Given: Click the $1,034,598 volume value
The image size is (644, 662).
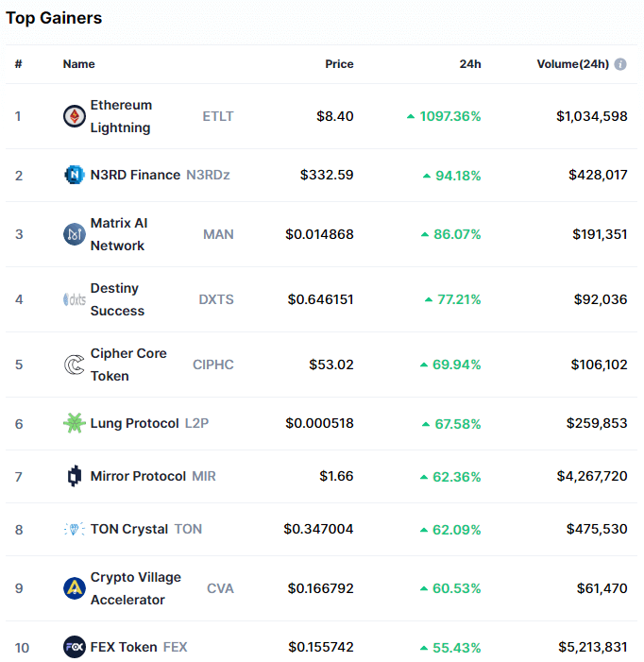Looking at the screenshot, I should [x=592, y=116].
